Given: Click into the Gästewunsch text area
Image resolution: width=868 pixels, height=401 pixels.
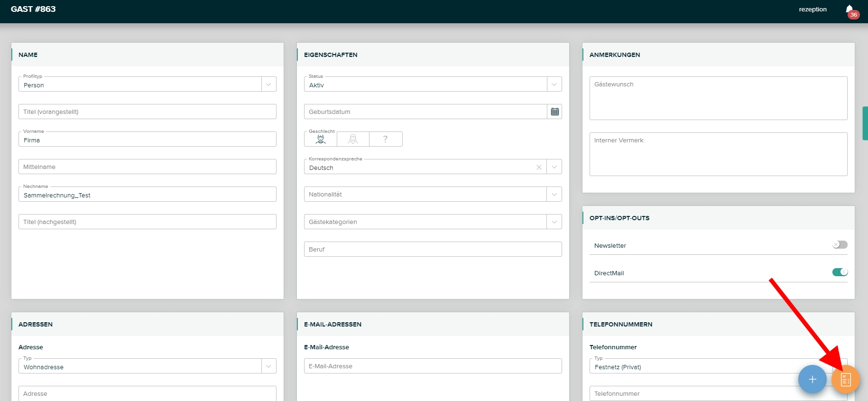Looking at the screenshot, I should pos(718,99).
